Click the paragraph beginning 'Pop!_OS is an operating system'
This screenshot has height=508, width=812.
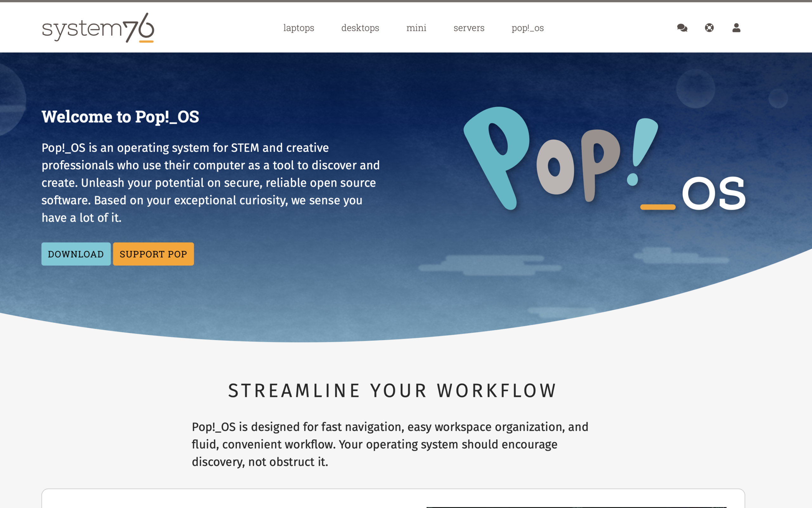tap(211, 183)
